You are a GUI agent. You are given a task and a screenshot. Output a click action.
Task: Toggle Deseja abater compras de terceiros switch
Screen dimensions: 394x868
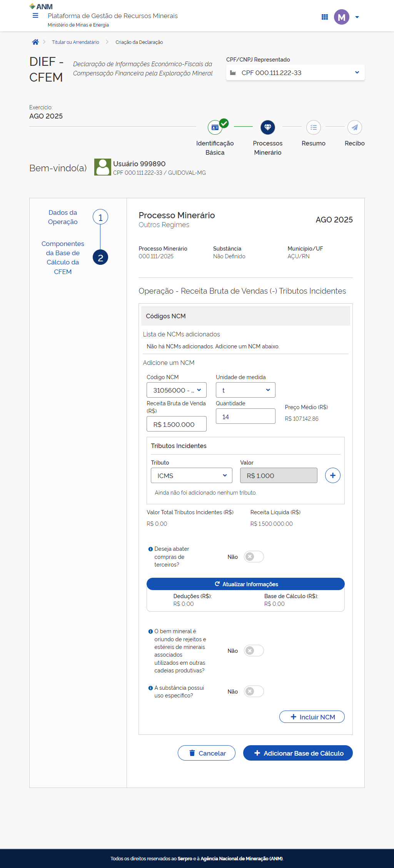(x=254, y=557)
